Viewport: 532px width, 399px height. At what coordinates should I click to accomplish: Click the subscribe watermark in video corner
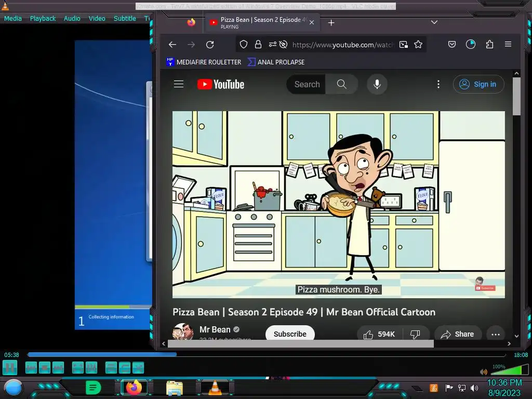pyautogui.click(x=485, y=284)
